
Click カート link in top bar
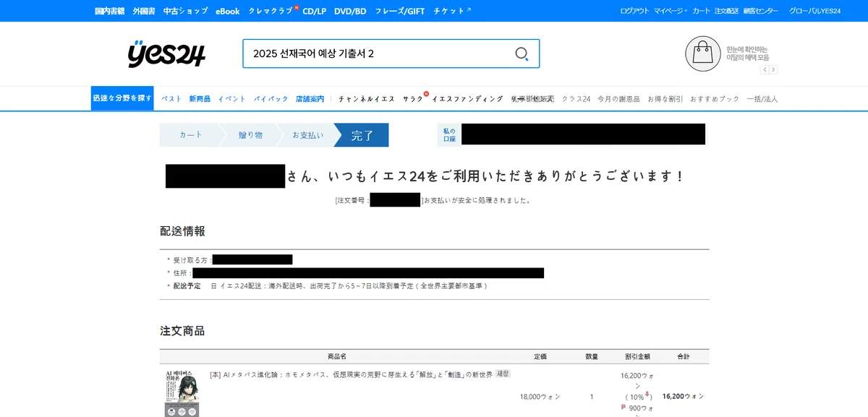(701, 11)
